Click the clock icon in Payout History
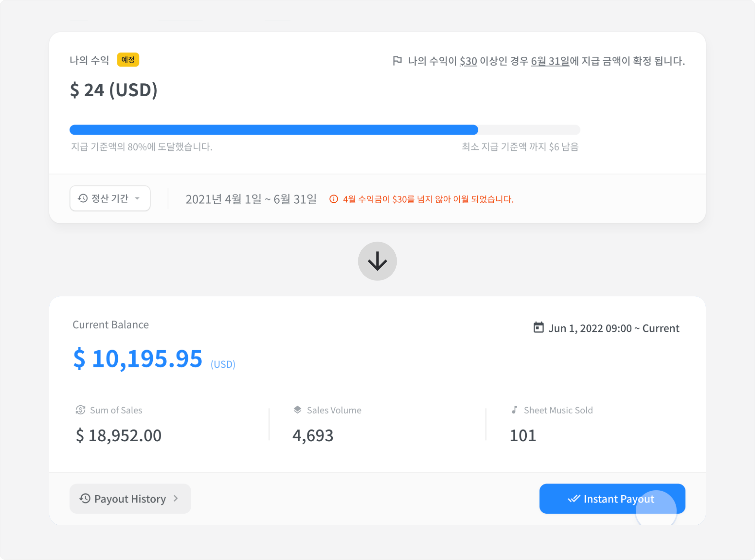 point(85,498)
